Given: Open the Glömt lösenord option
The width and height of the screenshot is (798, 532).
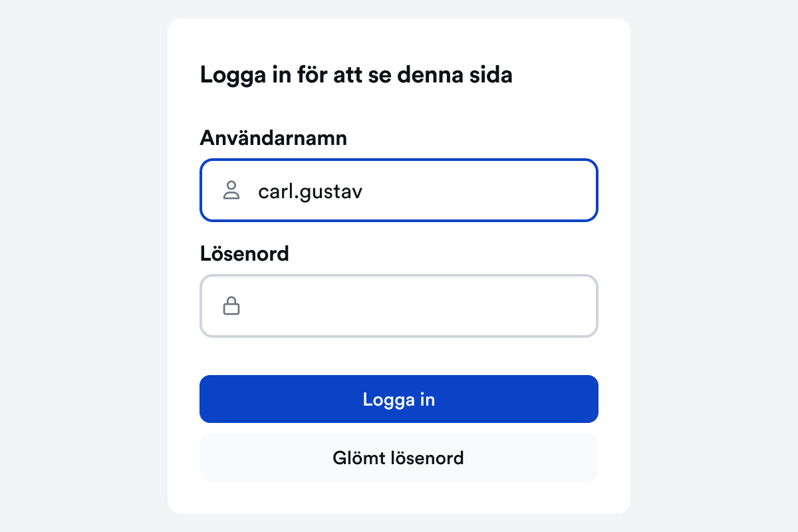Looking at the screenshot, I should click(x=398, y=458).
